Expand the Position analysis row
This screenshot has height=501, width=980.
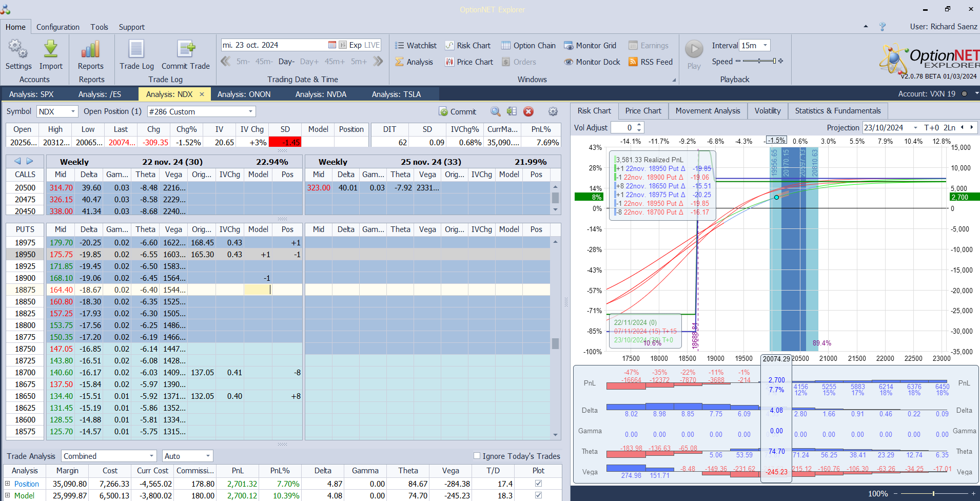pos(8,484)
